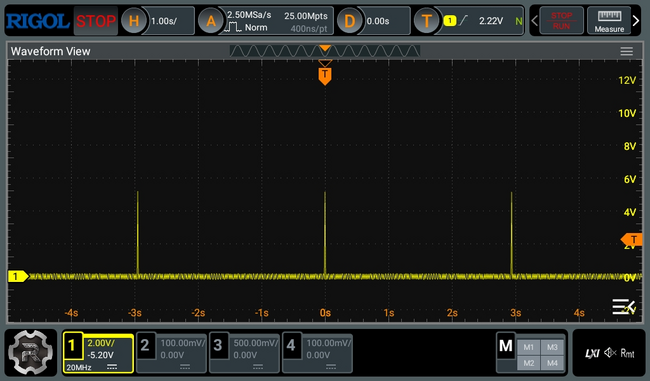Image resolution: width=650 pixels, height=381 pixels.
Task: Open the Waveform View hamburger menu
Action: [x=626, y=51]
